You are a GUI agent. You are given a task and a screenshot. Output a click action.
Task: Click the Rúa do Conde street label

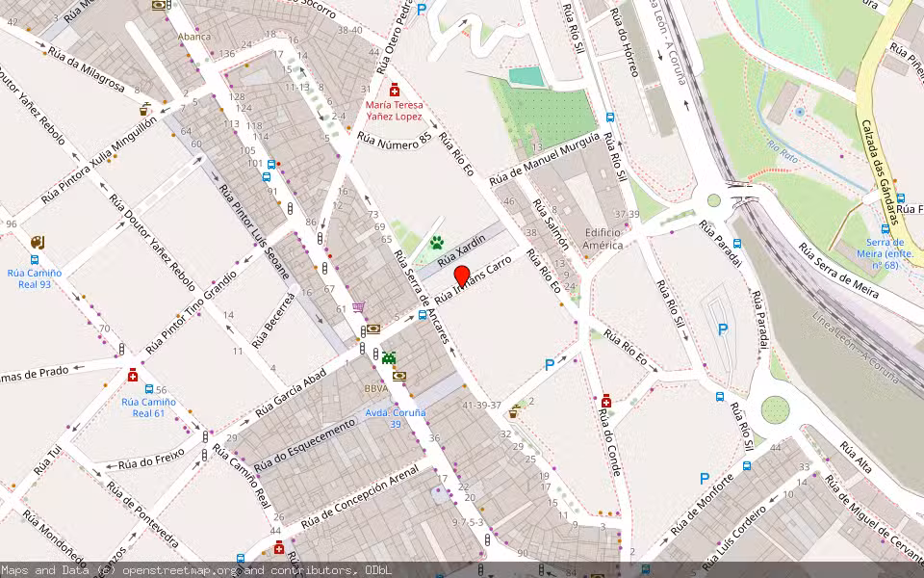pyautogui.click(x=609, y=442)
